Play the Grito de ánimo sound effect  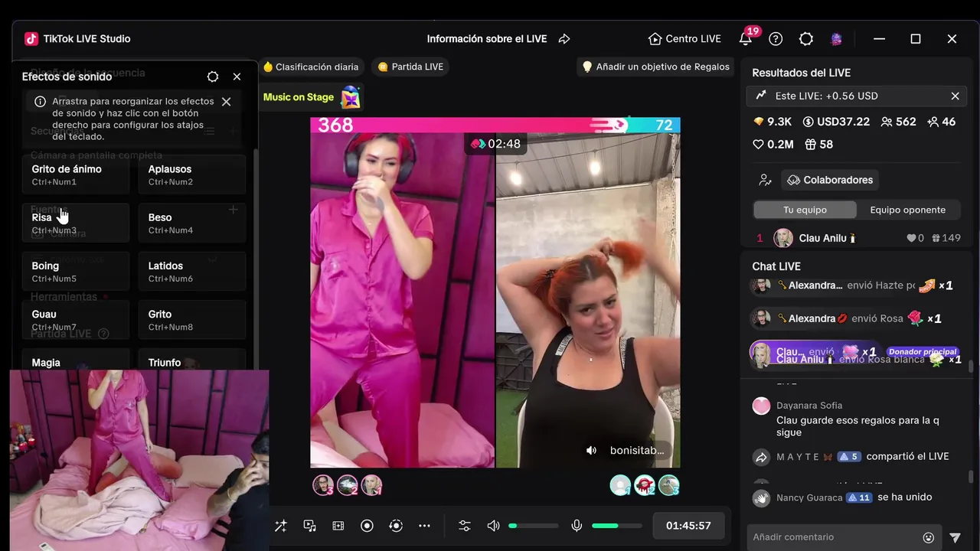pos(76,174)
